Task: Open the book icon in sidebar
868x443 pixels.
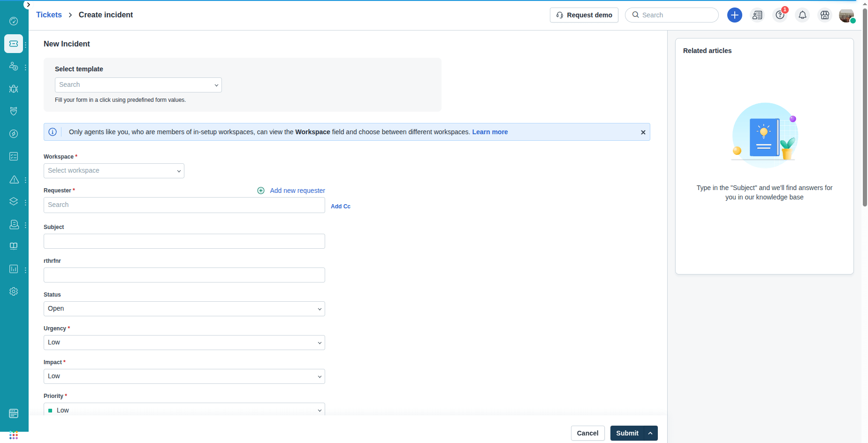Action: [x=14, y=246]
